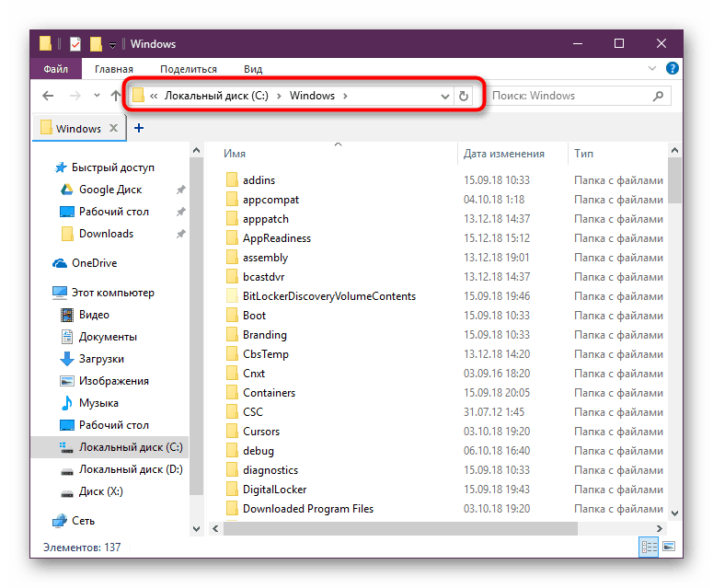Image resolution: width=713 pixels, height=588 pixels.
Task: Select Этот компьютер in navigation pane
Action: click(103, 293)
